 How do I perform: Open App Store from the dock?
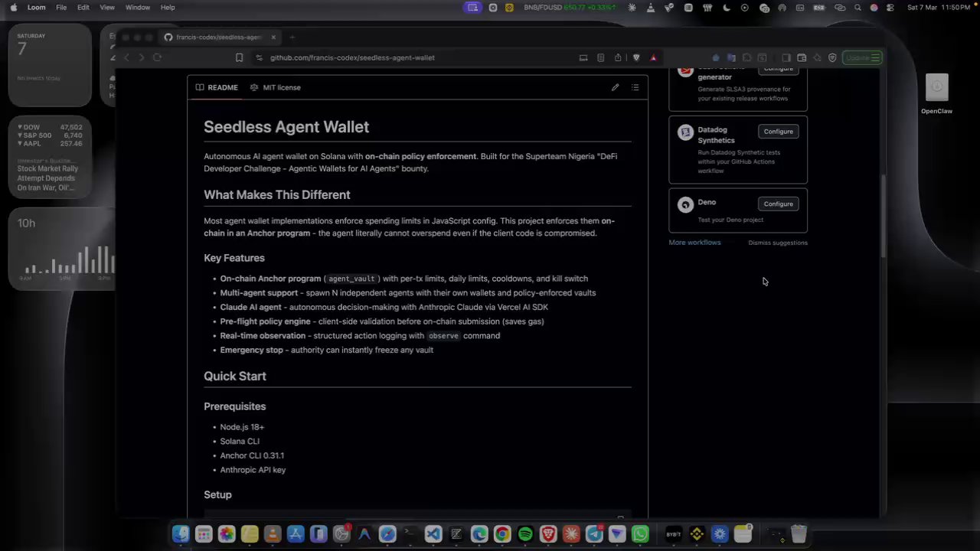coord(296,534)
